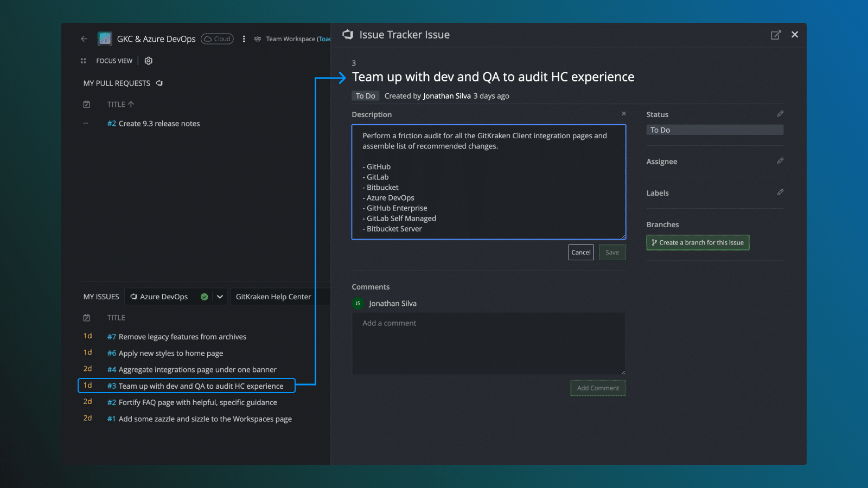Open issue #7 Remove legacy features from archives
The height and width of the screenshot is (488, 868).
tap(177, 337)
